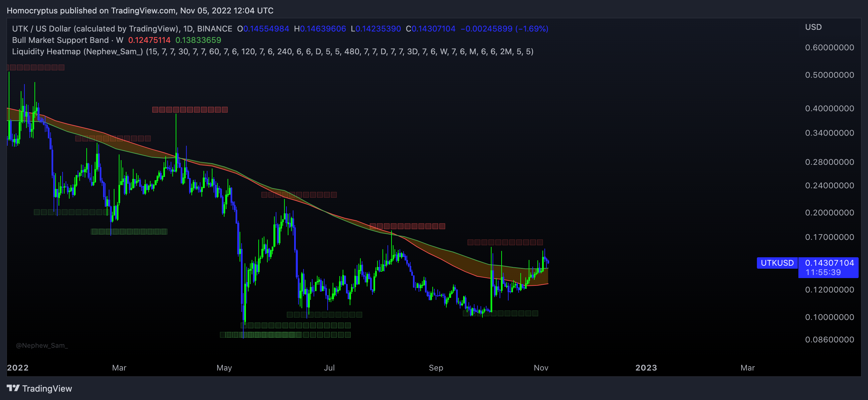Click the Sep time axis label
Screen dimensions: 868x400
(x=436, y=368)
